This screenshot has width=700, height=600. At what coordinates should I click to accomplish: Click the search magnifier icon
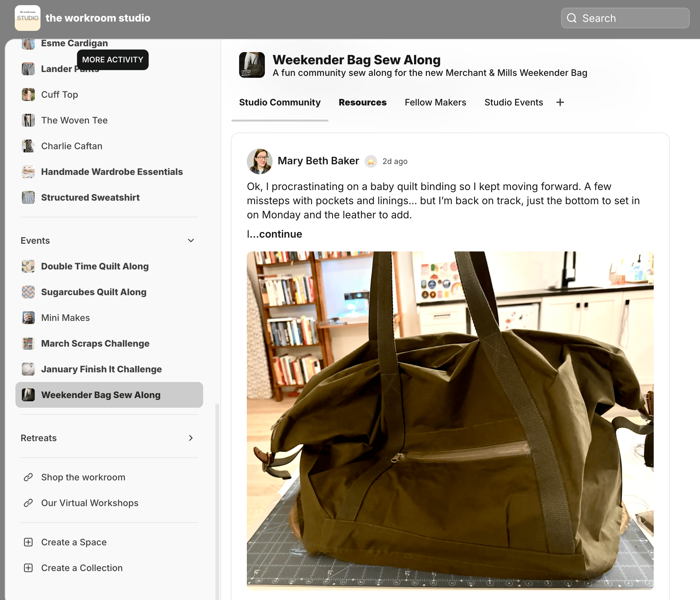tap(571, 18)
